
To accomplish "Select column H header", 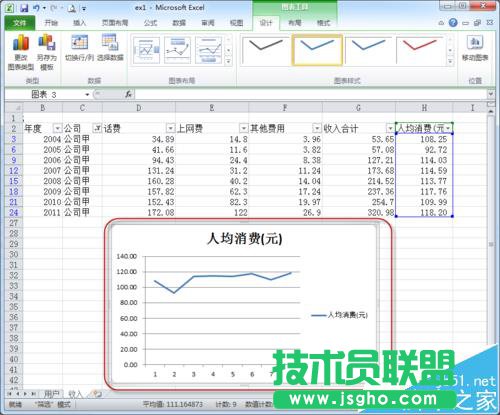I will click(x=424, y=108).
